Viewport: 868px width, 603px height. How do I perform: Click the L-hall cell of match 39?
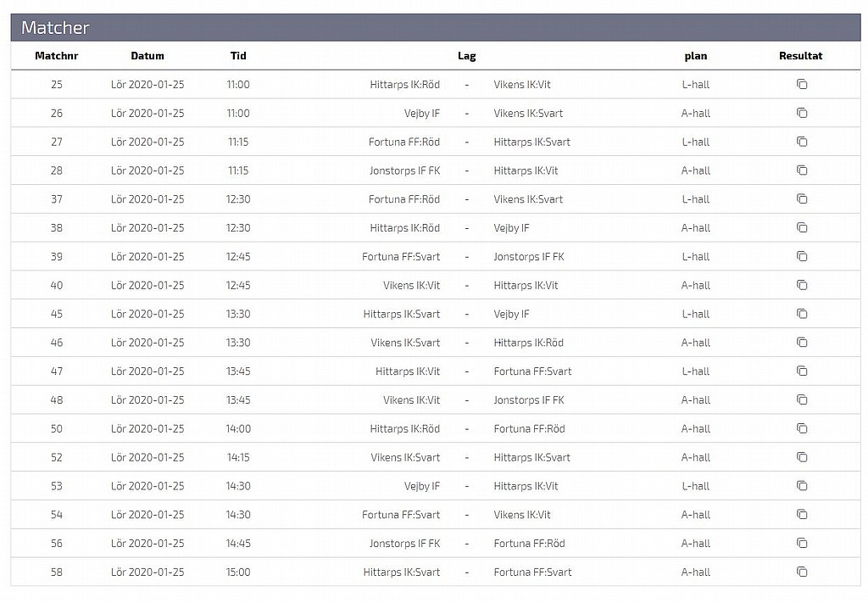pos(695,257)
